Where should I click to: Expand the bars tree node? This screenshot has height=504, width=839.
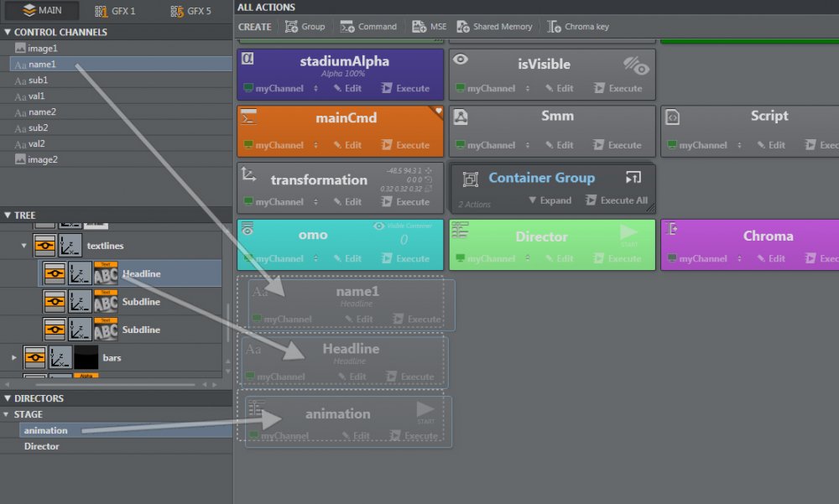13,358
